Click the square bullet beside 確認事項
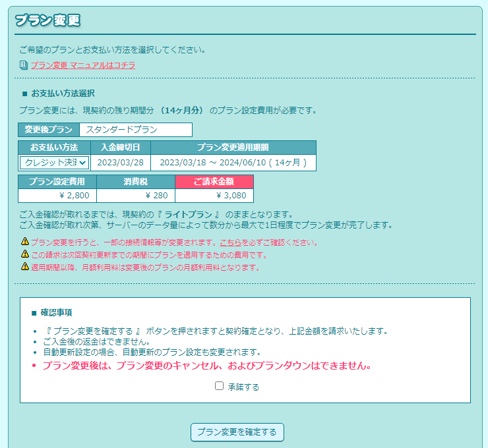488x448 pixels. click(x=34, y=312)
